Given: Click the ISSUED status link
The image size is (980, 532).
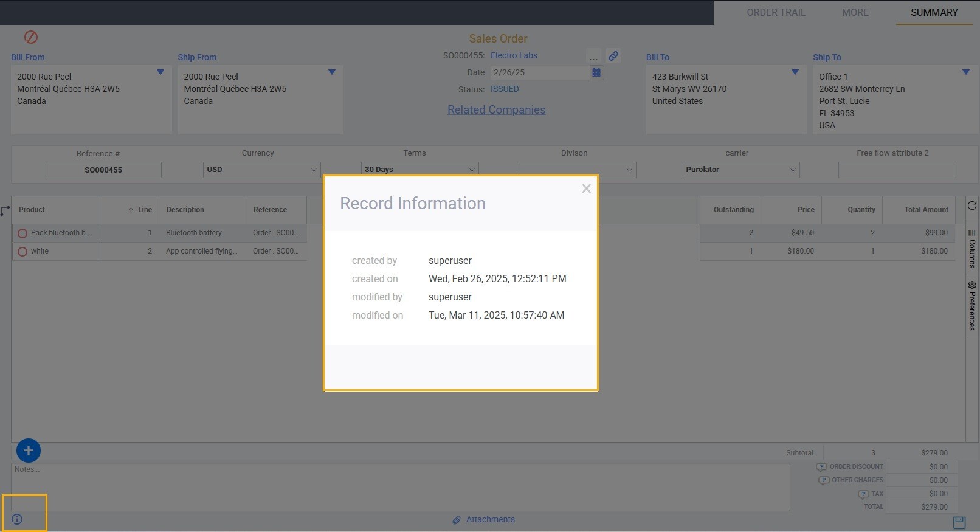Looking at the screenshot, I should coord(505,89).
